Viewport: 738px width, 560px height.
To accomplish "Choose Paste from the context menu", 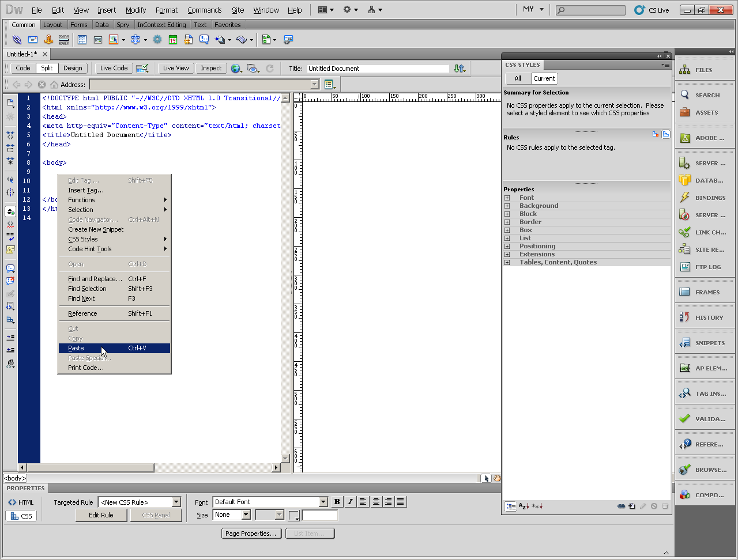I will pos(76,348).
